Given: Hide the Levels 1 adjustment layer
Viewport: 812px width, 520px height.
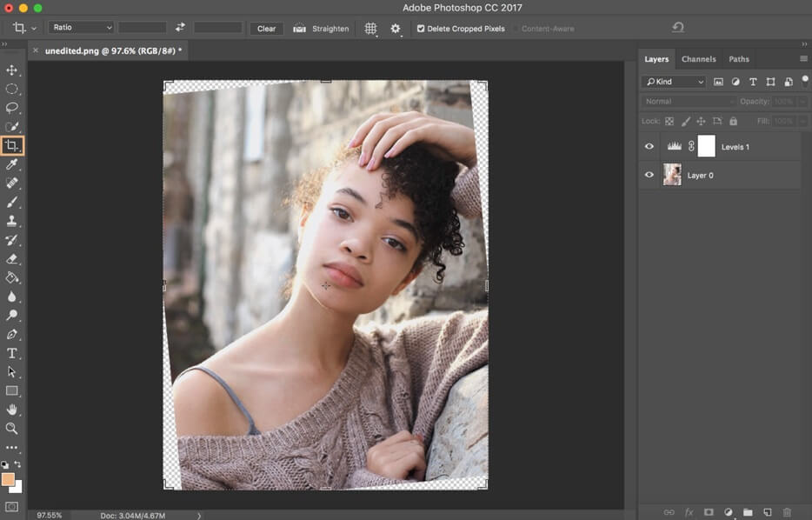Looking at the screenshot, I should [x=649, y=146].
